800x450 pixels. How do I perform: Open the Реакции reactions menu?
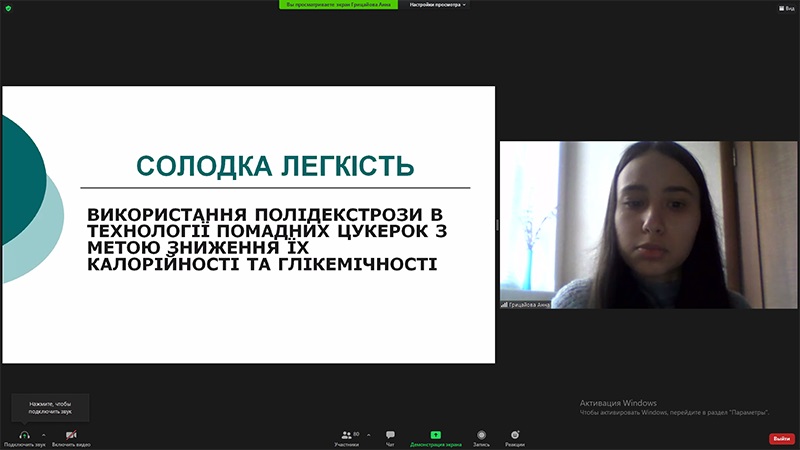(515, 438)
